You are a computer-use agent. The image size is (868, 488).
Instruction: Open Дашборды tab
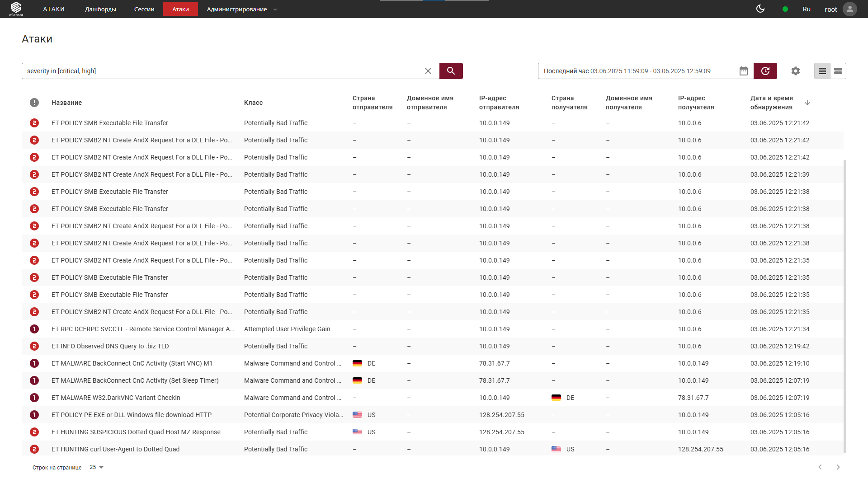[100, 9]
